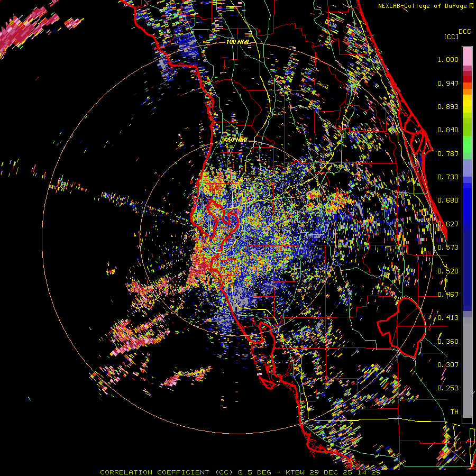Click the 0.253 legend value
The image size is (476, 476).
[448, 388]
